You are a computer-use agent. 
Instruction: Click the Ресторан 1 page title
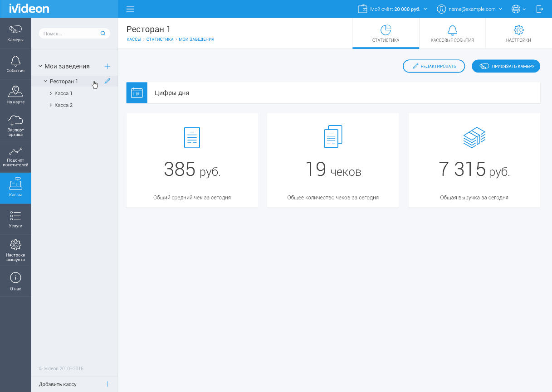(148, 29)
